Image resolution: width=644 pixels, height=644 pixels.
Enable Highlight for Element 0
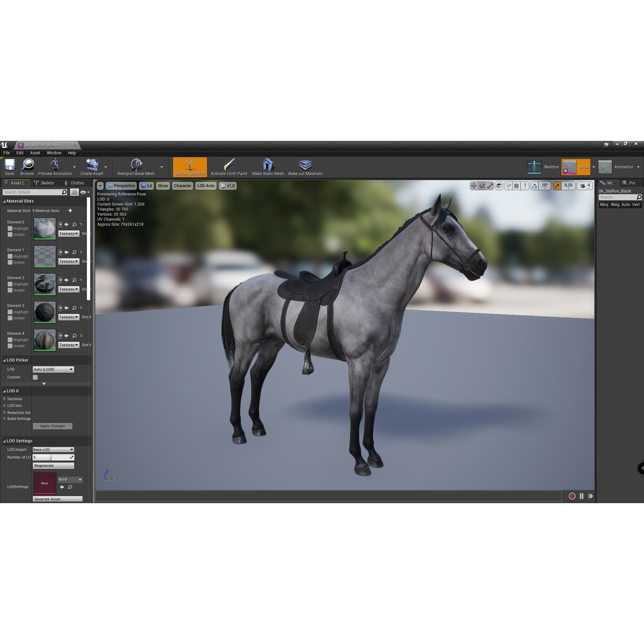pos(10,228)
